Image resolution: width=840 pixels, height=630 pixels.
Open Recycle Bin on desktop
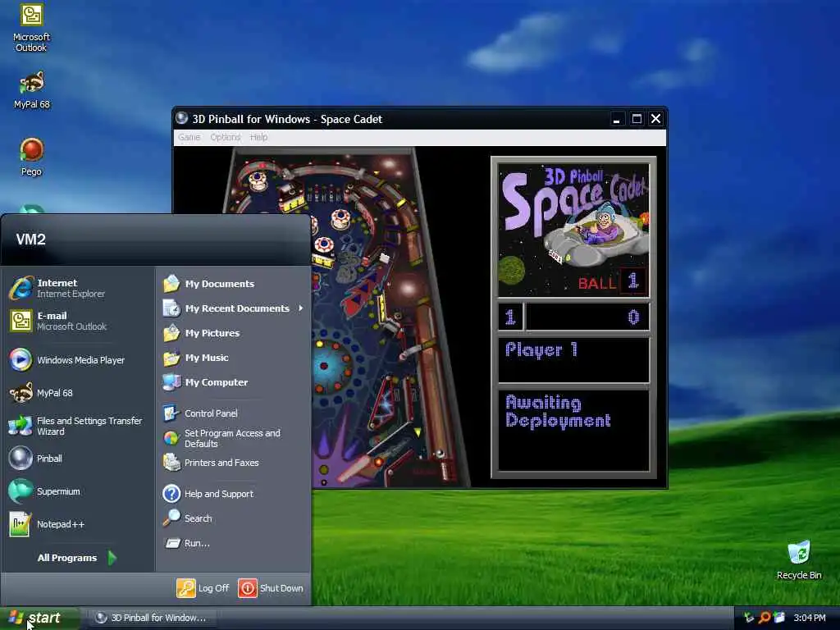tap(799, 560)
